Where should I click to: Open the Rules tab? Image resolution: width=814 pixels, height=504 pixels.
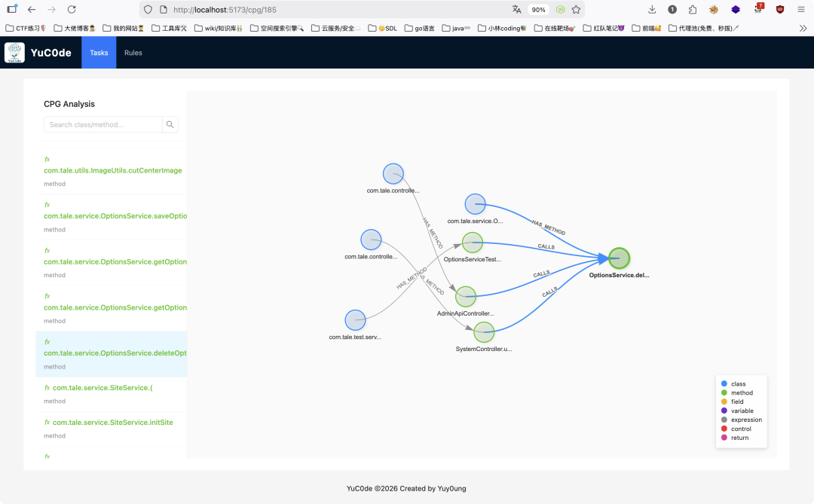tap(133, 53)
